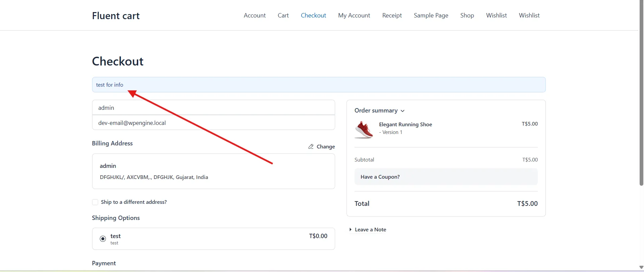Go to the Cart page
Screen dimensions: 644x272
click(283, 15)
